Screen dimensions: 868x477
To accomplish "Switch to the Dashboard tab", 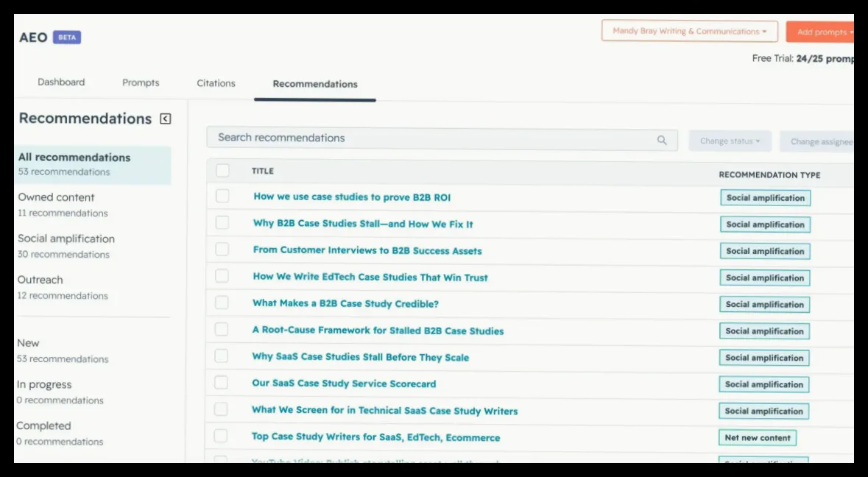I will (61, 82).
